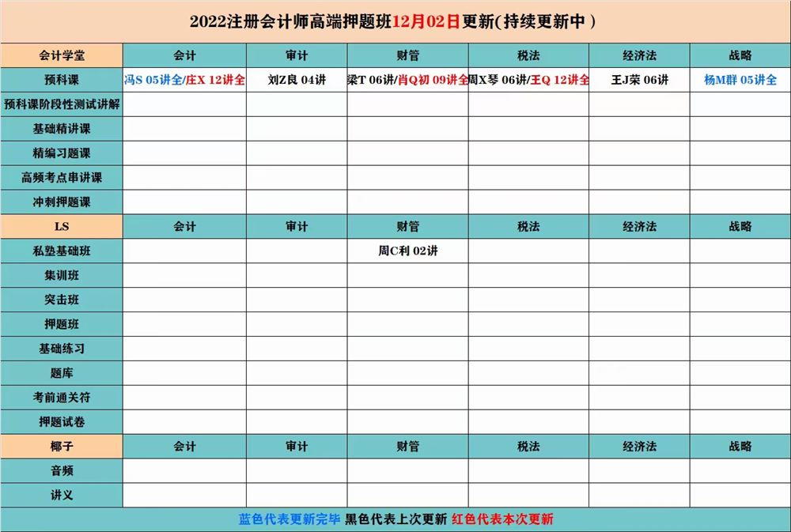The image size is (791, 532).
Task: Select '审计' header in the 椰子 row
Action: (x=297, y=447)
